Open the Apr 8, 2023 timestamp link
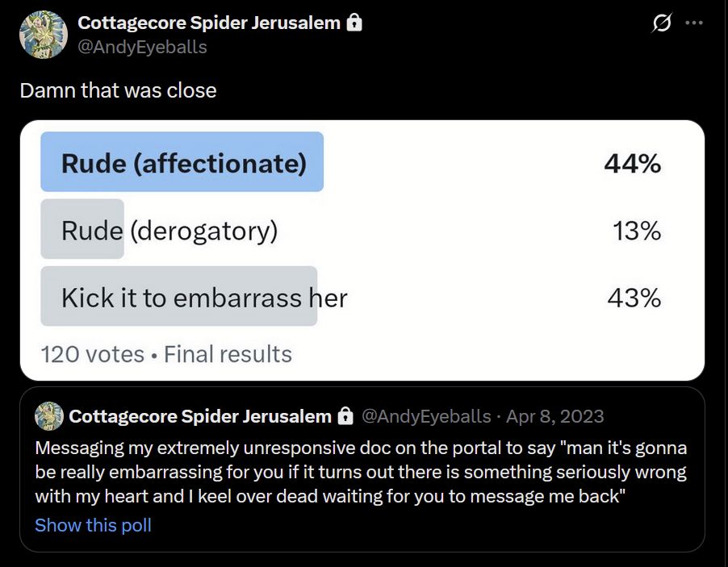 tap(554, 416)
